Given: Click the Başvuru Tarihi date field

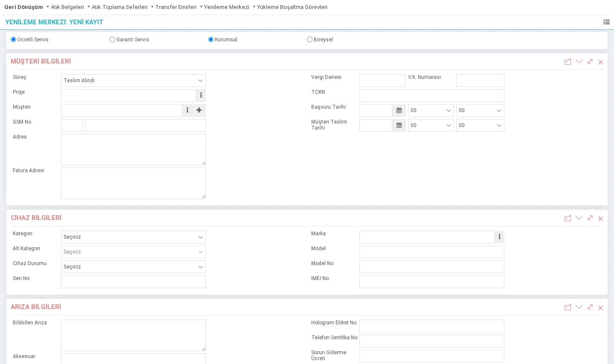Looking at the screenshot, I should click(376, 110).
